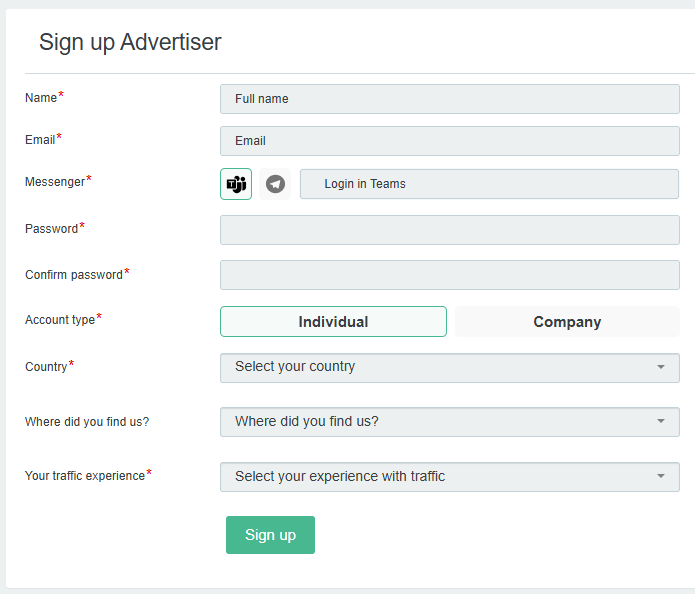Viewport: 695px width, 594px height.
Task: Click the traffic experience dropdown arrow
Action: click(661, 477)
